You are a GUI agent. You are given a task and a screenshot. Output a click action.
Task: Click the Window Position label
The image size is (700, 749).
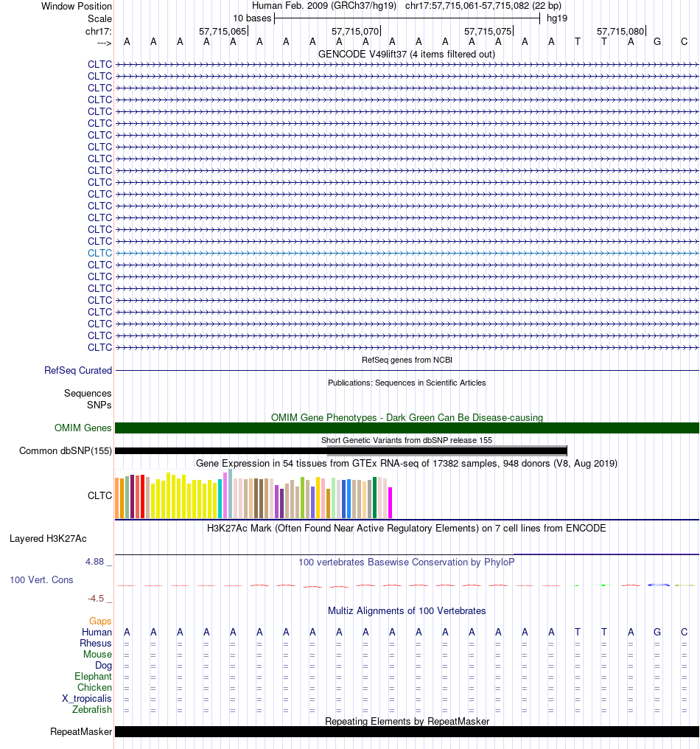tap(77, 6)
